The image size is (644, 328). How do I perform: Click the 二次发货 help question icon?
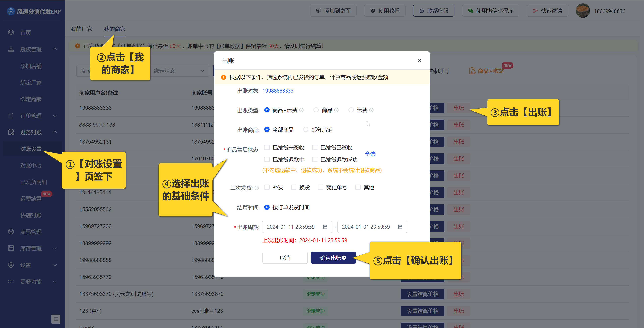coord(257,188)
